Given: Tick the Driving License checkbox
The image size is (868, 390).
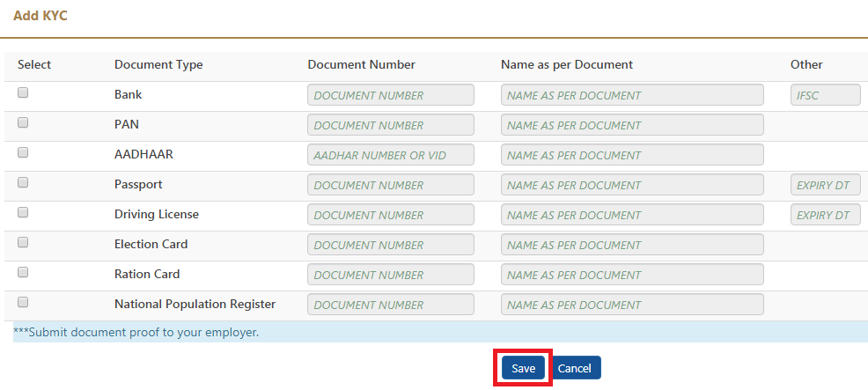Looking at the screenshot, I should 23,213.
